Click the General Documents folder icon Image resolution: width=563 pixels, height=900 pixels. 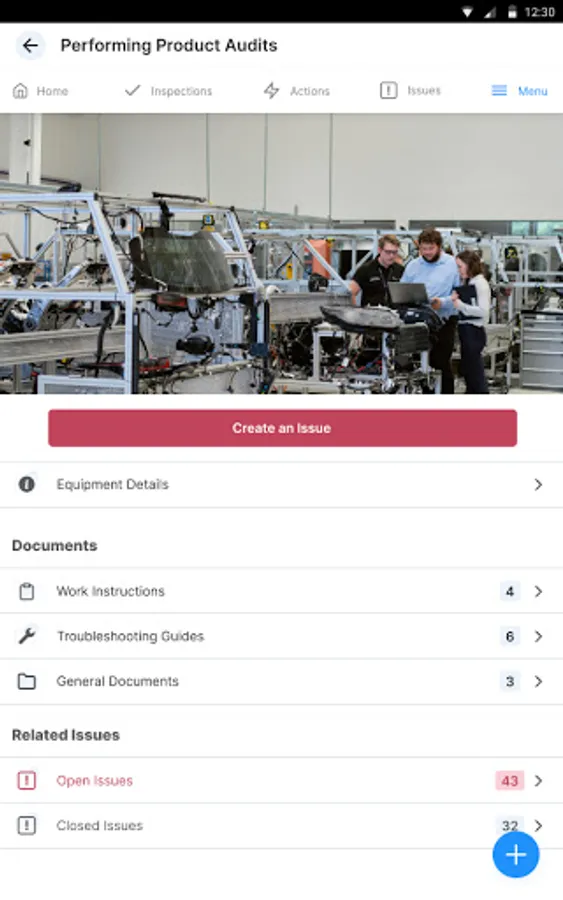coord(26,681)
